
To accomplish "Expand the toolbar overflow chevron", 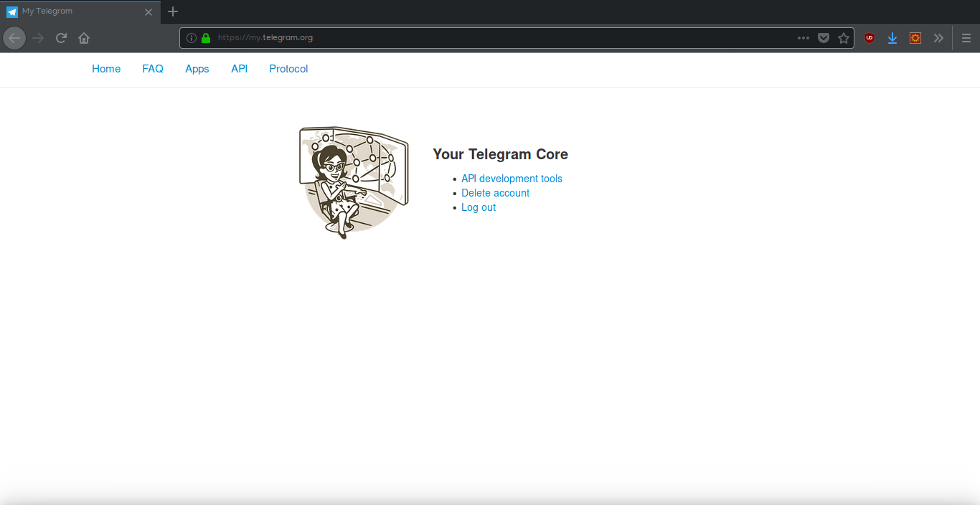I will (x=938, y=38).
